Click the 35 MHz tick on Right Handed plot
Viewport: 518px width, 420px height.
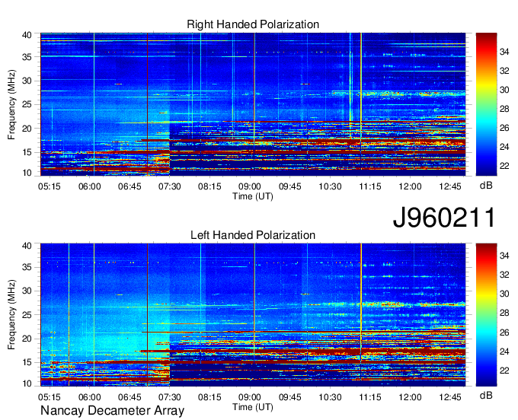pyautogui.click(x=27, y=57)
